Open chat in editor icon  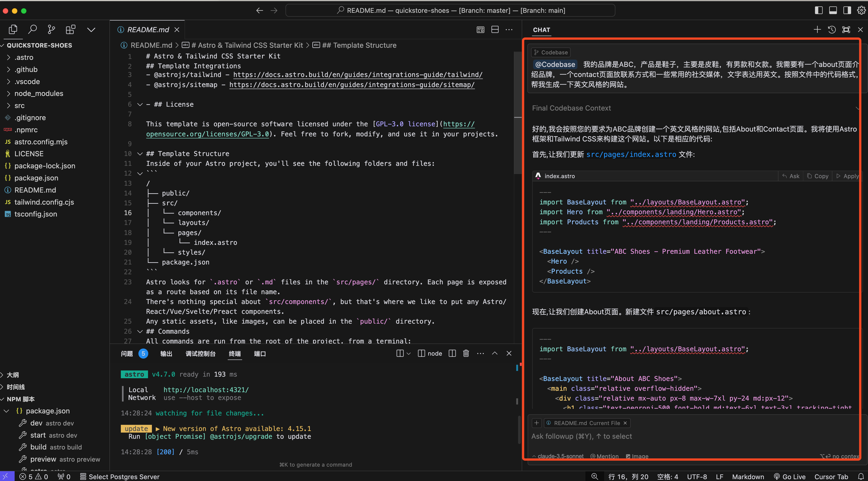pyautogui.click(x=846, y=30)
